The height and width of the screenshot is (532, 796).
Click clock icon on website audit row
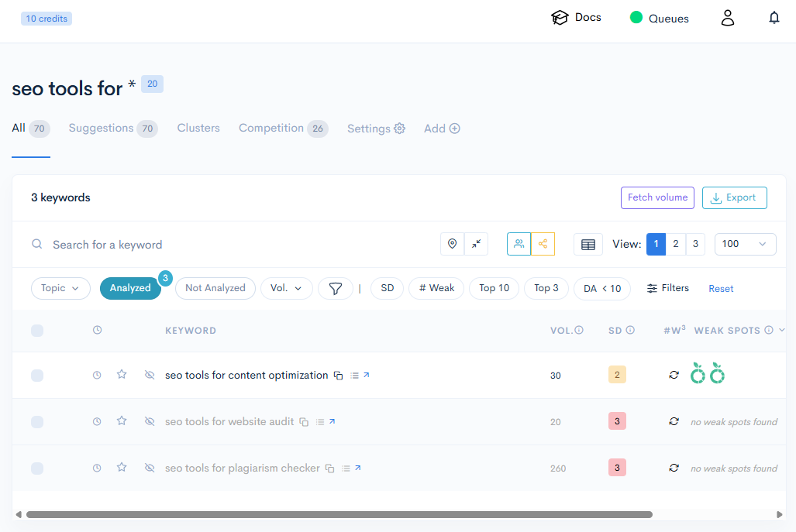click(x=97, y=421)
